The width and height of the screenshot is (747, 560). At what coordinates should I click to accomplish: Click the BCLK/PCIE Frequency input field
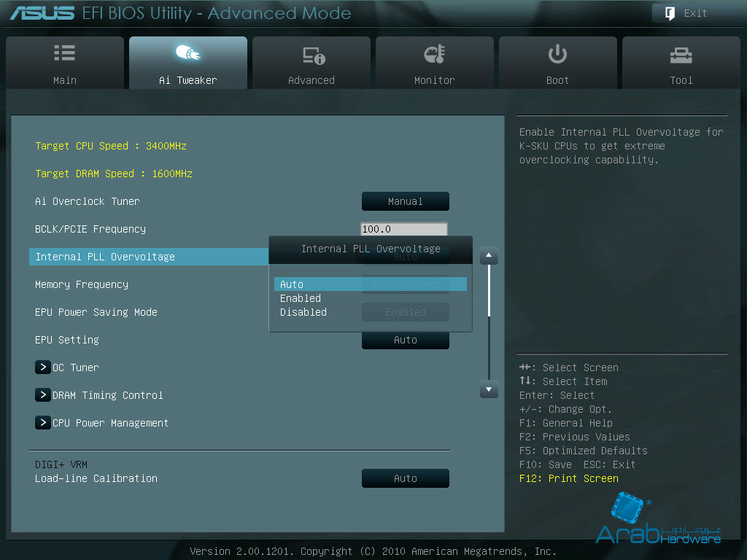(404, 229)
